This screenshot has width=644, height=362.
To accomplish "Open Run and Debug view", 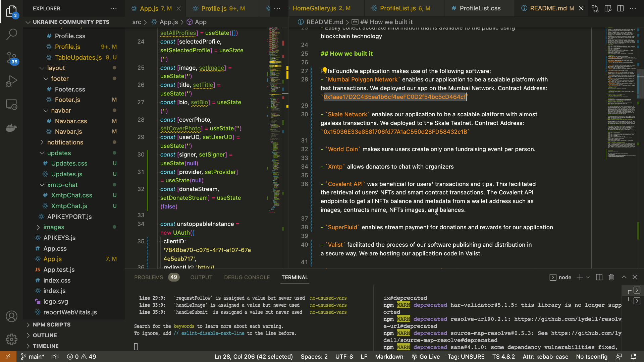I will 11,81.
